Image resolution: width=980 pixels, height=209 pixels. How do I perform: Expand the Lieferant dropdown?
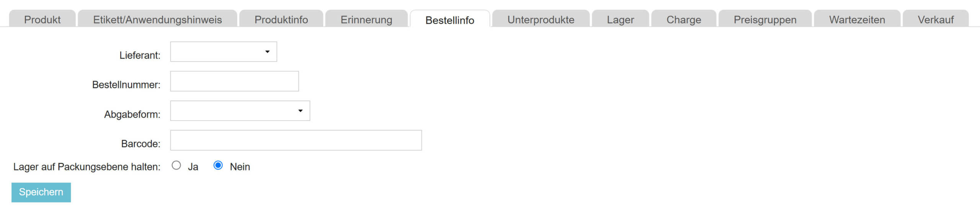(223, 52)
